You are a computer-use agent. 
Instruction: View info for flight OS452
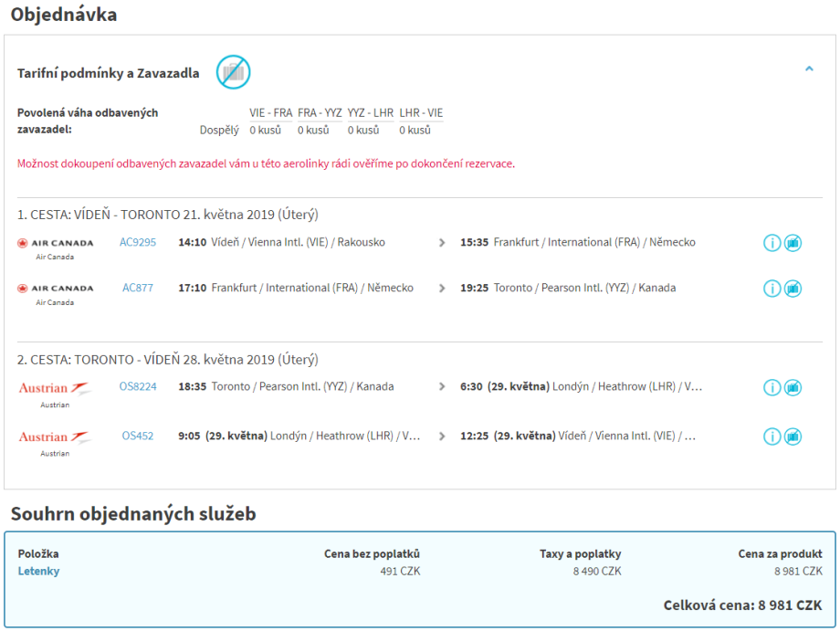772,436
